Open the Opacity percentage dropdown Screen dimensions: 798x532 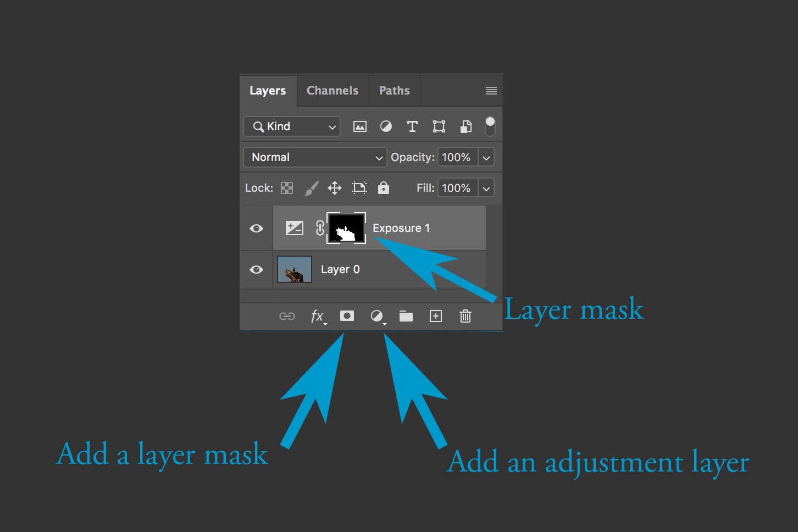point(486,157)
